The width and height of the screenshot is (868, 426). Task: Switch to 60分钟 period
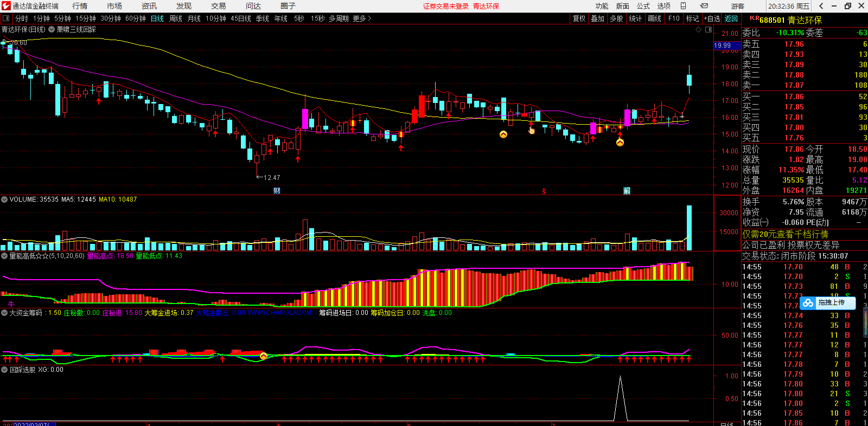136,18
